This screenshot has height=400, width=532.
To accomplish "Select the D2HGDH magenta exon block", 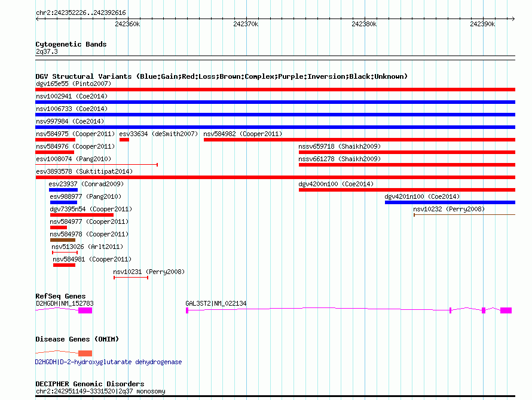I will pyautogui.click(x=85, y=310).
